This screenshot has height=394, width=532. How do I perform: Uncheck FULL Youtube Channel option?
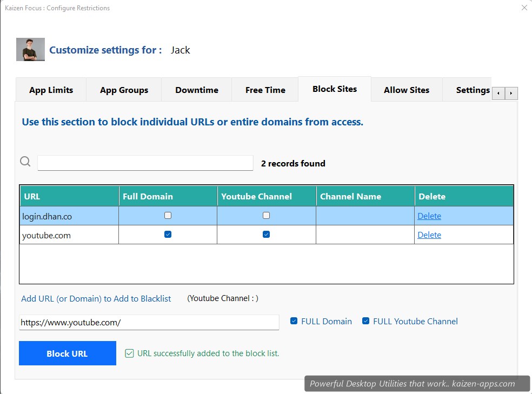pos(366,320)
